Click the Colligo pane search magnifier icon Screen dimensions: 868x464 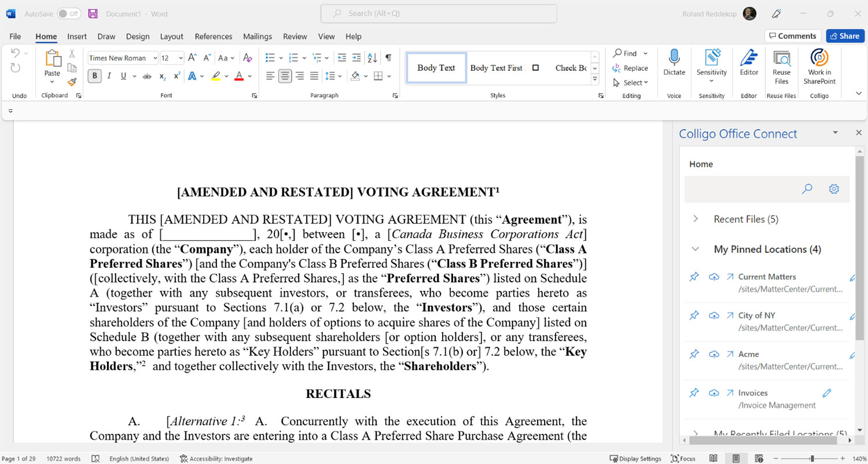[807, 189]
